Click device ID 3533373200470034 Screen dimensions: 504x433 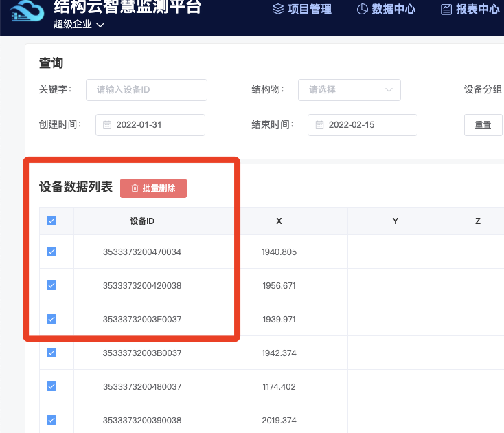click(142, 252)
